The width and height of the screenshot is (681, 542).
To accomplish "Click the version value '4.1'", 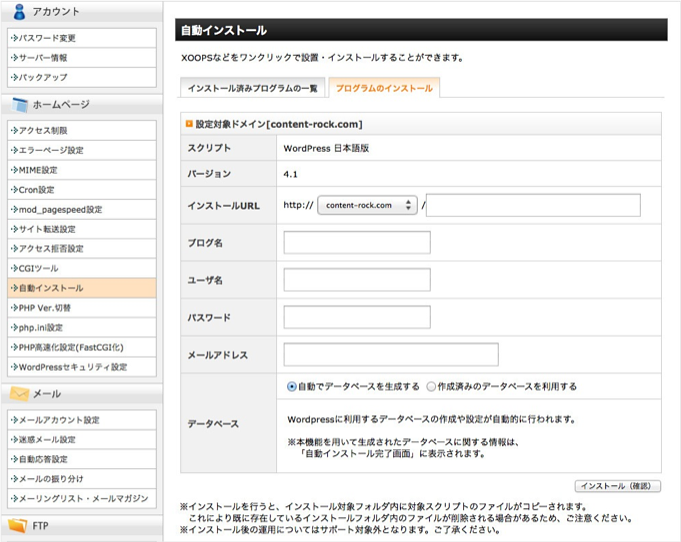I will point(290,175).
